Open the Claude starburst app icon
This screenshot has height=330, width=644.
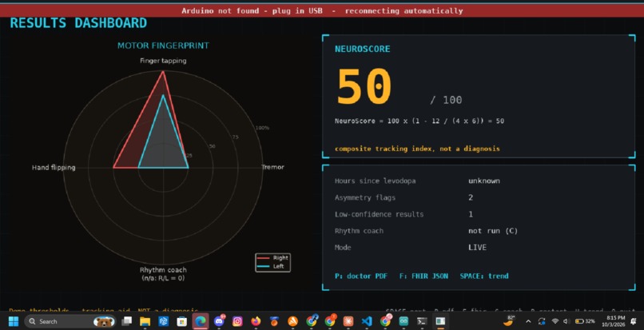pos(348,321)
